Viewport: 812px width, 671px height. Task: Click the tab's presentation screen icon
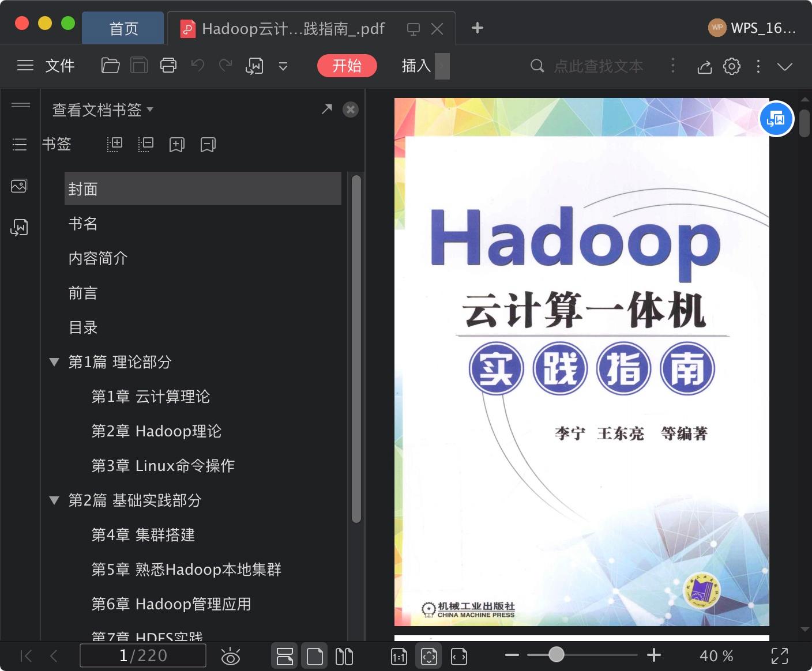tap(413, 29)
